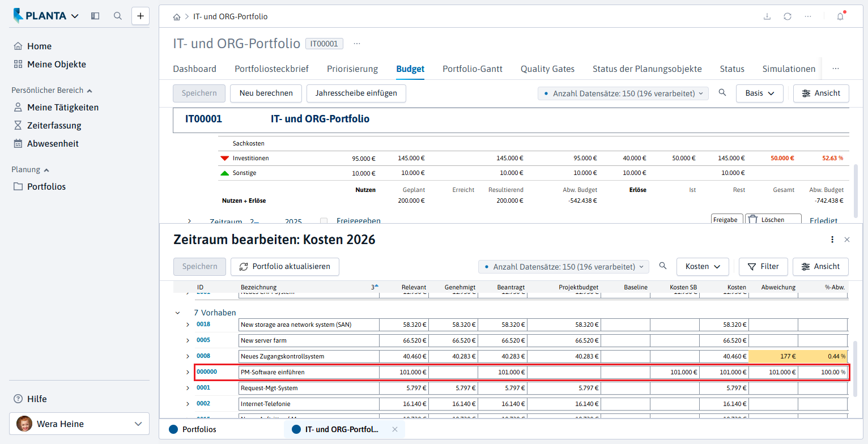Screen dimensions: 868x444
Task: Click Portfolio aktualisieren button
Action: (284, 266)
